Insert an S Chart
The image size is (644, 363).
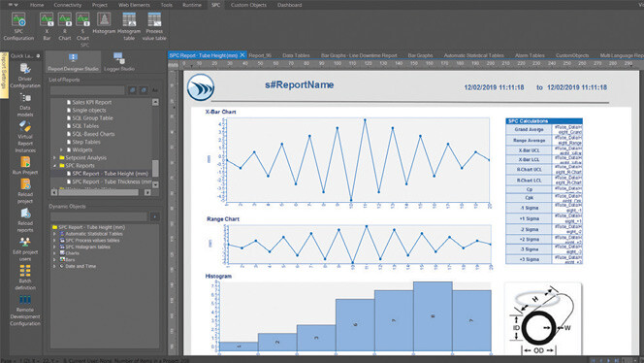click(82, 26)
